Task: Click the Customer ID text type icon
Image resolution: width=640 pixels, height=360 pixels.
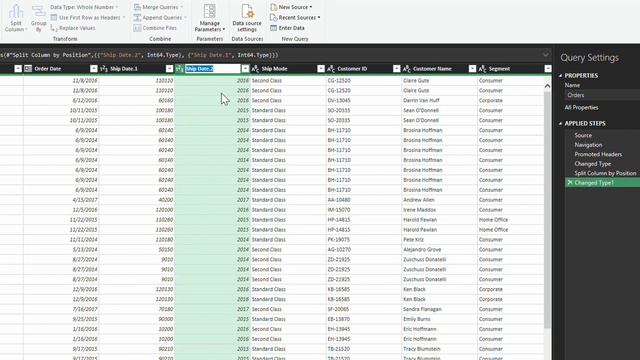Action: (331, 69)
